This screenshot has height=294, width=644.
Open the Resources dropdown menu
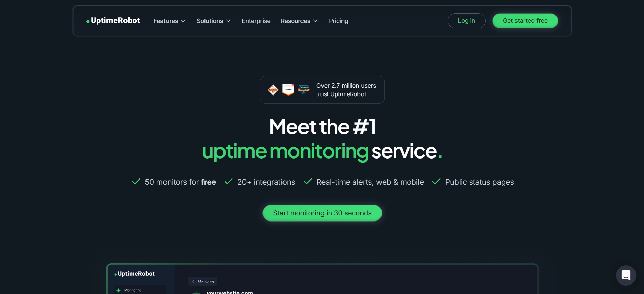[x=299, y=21]
